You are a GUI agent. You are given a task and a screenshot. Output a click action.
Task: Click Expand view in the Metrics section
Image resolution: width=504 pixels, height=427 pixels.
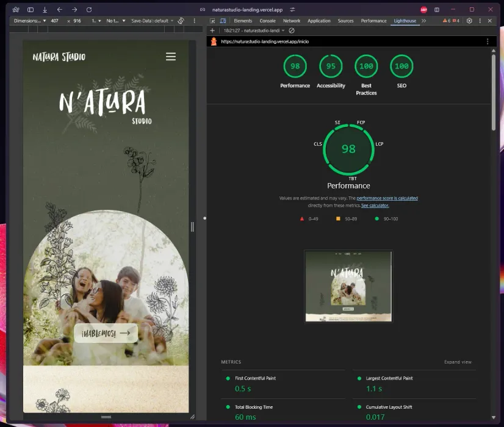[x=458, y=362]
